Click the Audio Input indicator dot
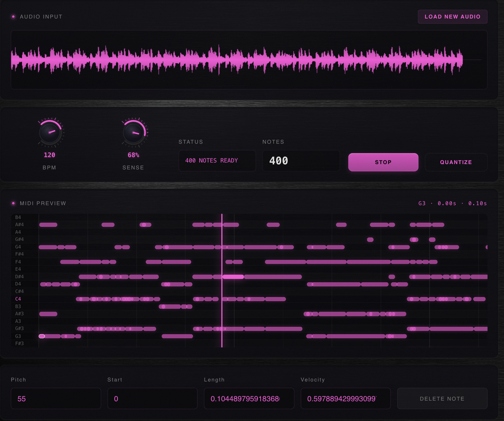 [x=13, y=17]
